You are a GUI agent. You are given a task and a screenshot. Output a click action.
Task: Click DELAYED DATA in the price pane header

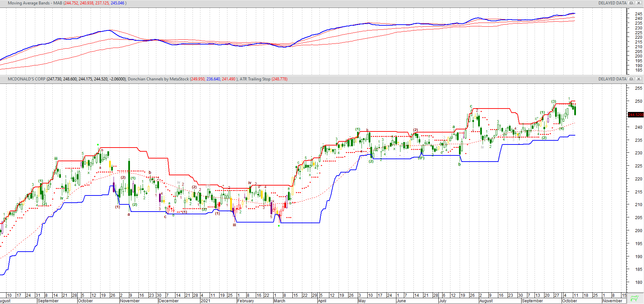pos(612,79)
